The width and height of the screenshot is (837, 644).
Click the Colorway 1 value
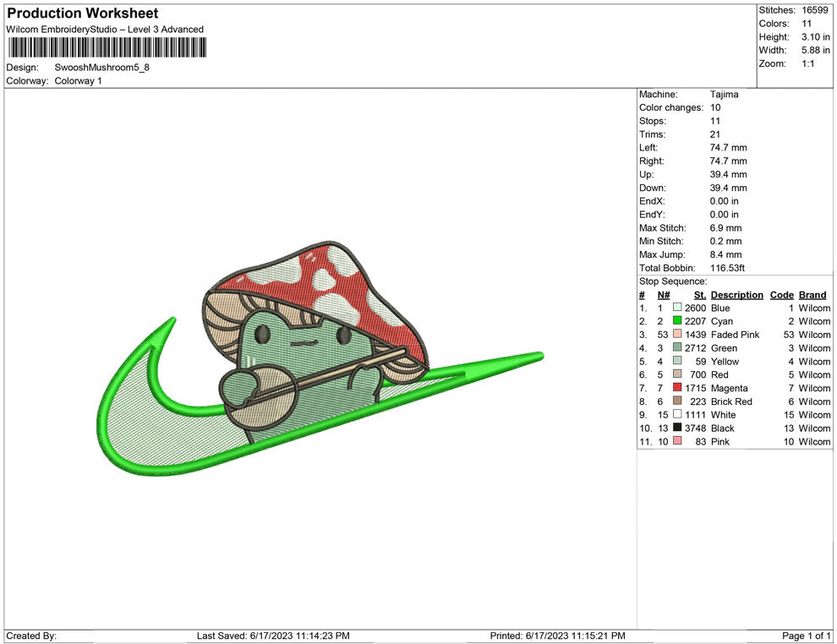pyautogui.click(x=78, y=81)
